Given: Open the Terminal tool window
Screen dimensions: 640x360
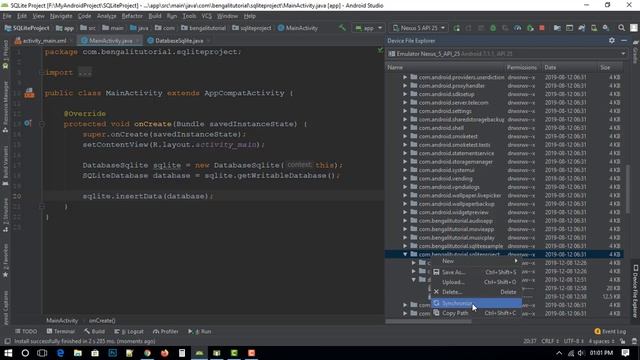Looking at the screenshot, I should pyautogui.click(x=60, y=331).
